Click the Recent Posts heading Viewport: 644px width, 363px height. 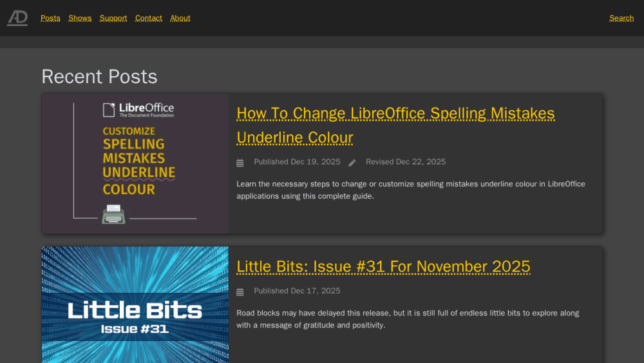tap(99, 77)
